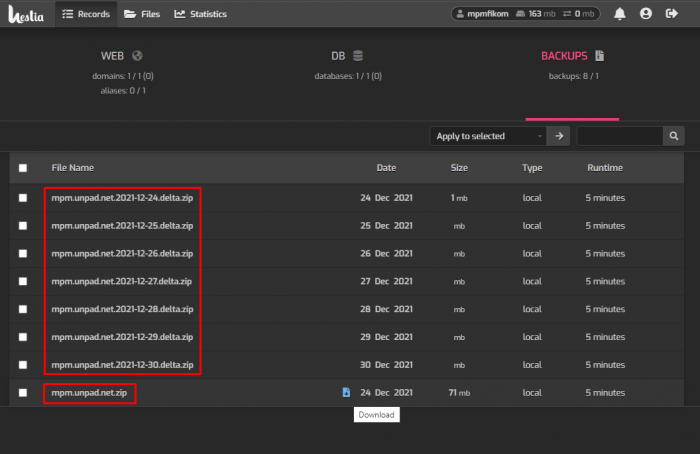Screen dimensions: 700x454
Task: Open mpm.unpad.net.2021-12-26.delta.zip
Action: point(122,254)
